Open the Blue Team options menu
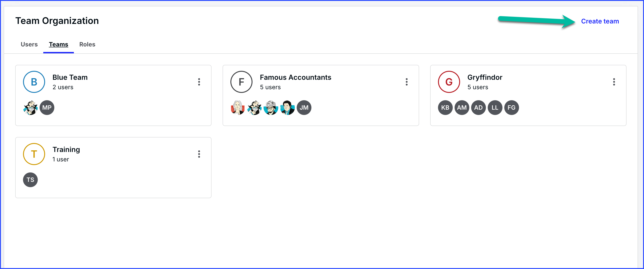This screenshot has height=269, width=644. click(199, 82)
